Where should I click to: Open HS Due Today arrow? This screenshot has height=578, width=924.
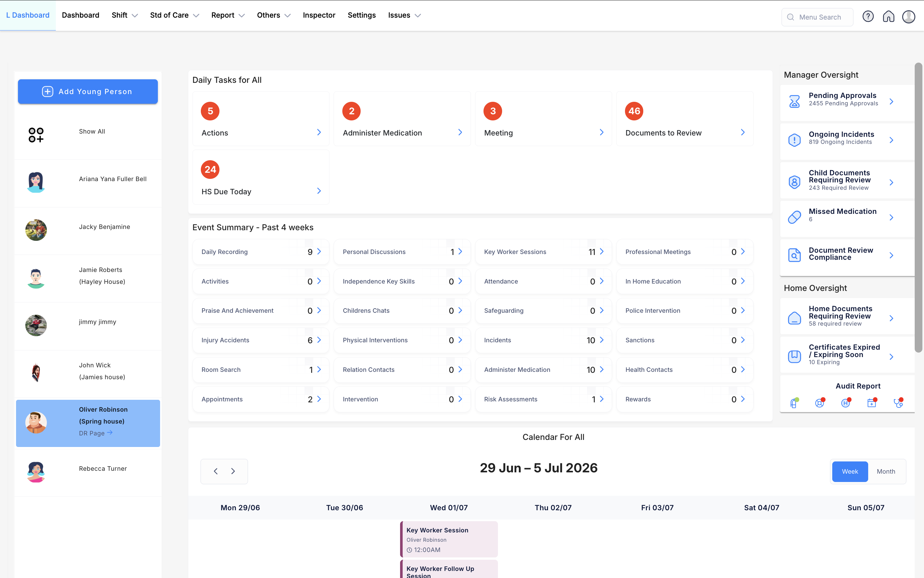point(319,191)
